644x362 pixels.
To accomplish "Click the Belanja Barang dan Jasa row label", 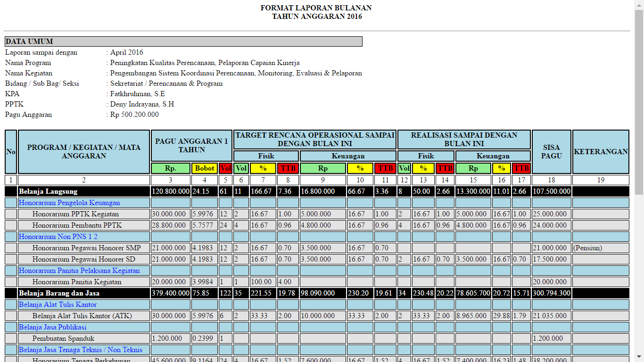I will (59, 293).
